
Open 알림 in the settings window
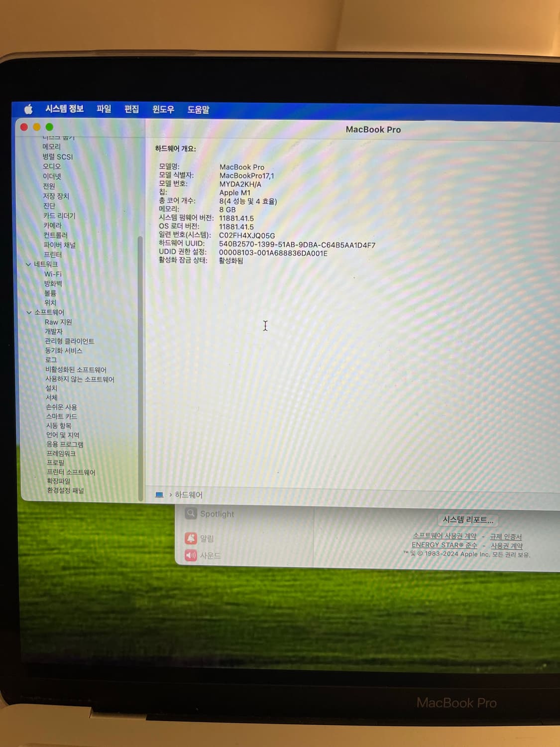coord(200,538)
